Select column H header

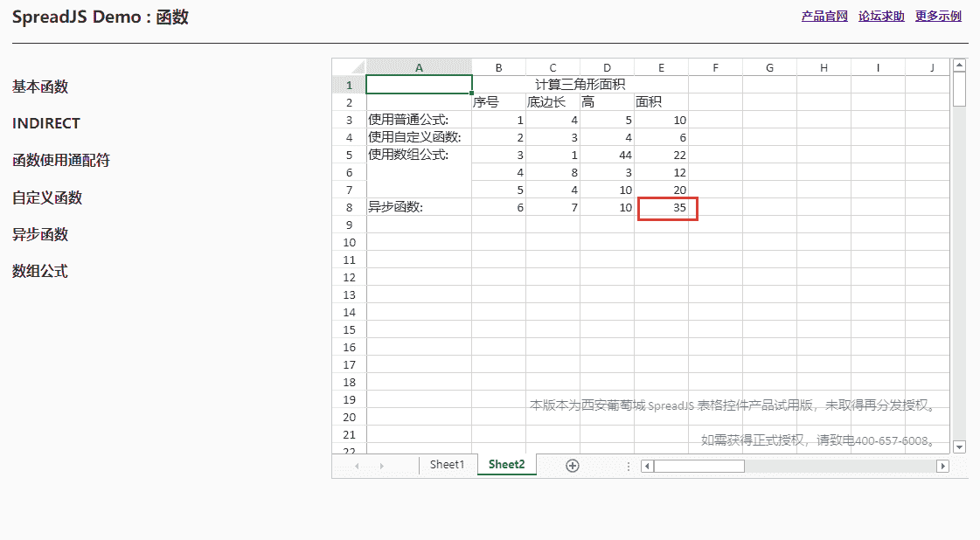[824, 67]
